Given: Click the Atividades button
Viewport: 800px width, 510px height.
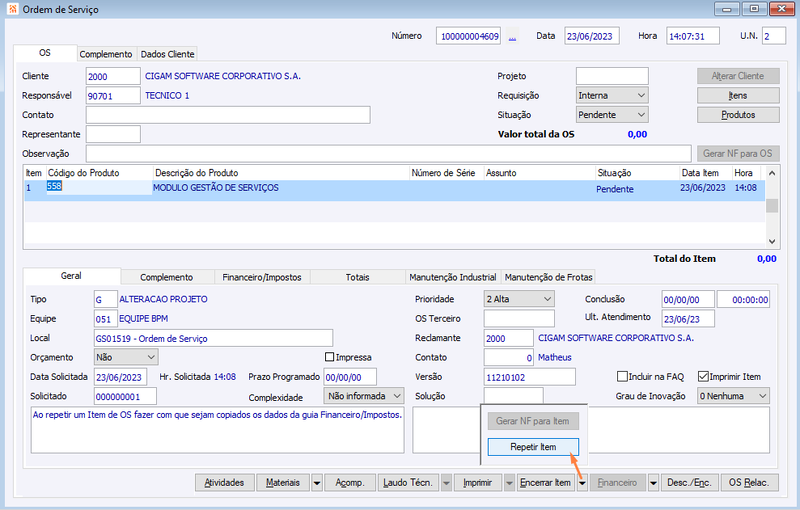Looking at the screenshot, I should coord(224,482).
